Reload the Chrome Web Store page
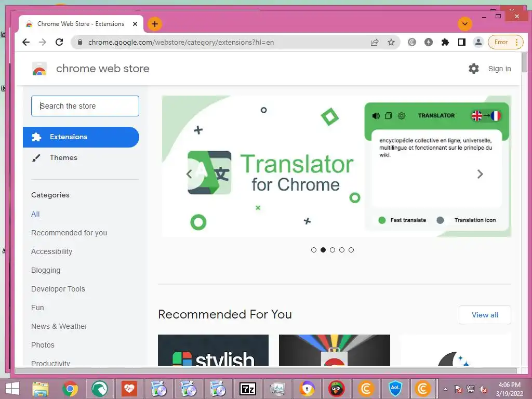Viewport: 532px width, 399px height. point(59,42)
